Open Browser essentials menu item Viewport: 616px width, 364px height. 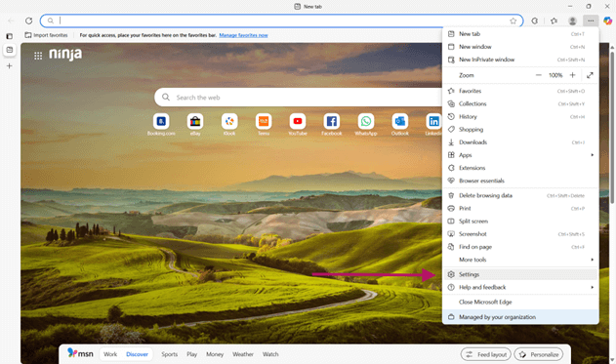(x=520, y=181)
